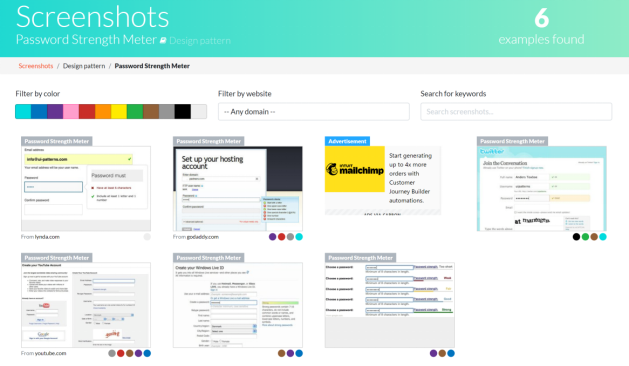Select the cyan filter color swatch

click(x=23, y=112)
